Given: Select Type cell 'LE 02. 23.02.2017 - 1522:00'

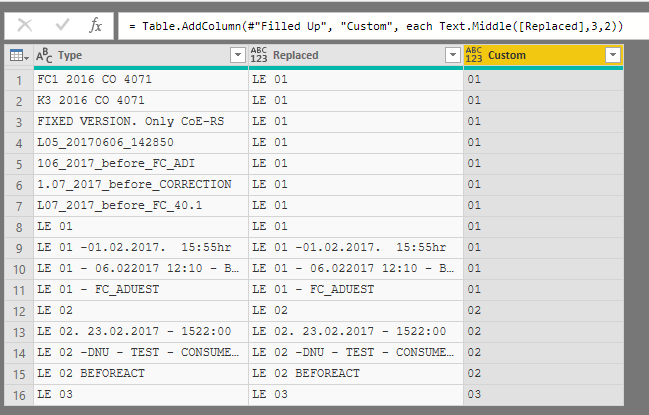Looking at the screenshot, I should point(141,332).
